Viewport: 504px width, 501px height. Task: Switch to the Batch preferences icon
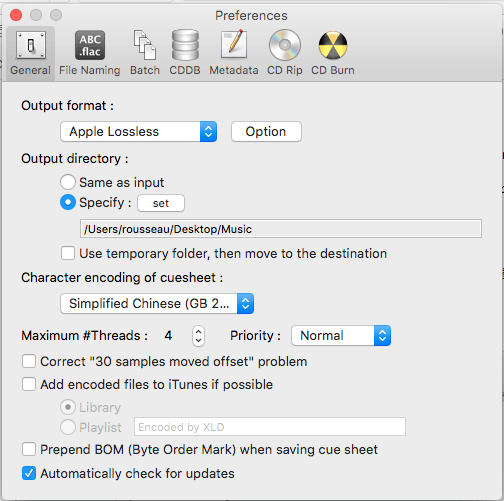pos(145,53)
